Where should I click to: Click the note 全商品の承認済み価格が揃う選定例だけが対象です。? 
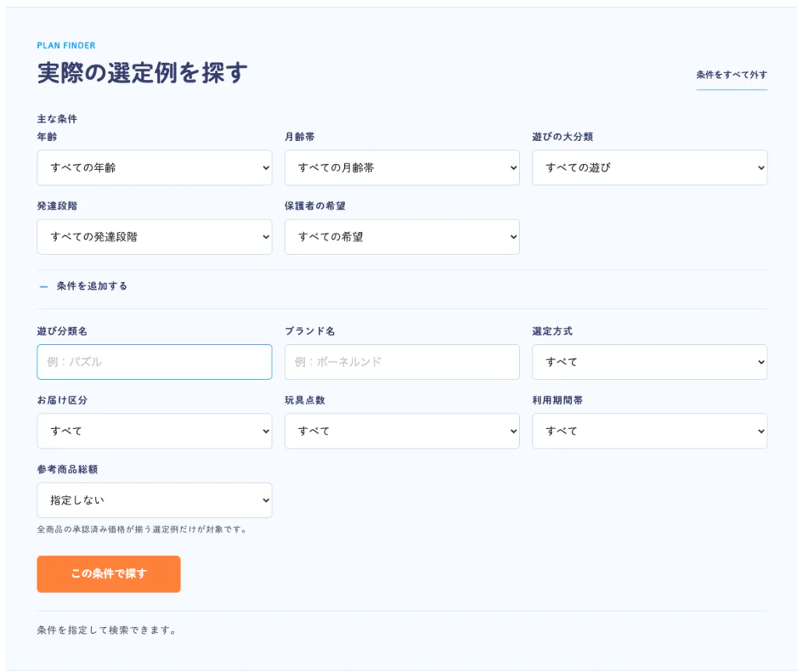[142, 529]
